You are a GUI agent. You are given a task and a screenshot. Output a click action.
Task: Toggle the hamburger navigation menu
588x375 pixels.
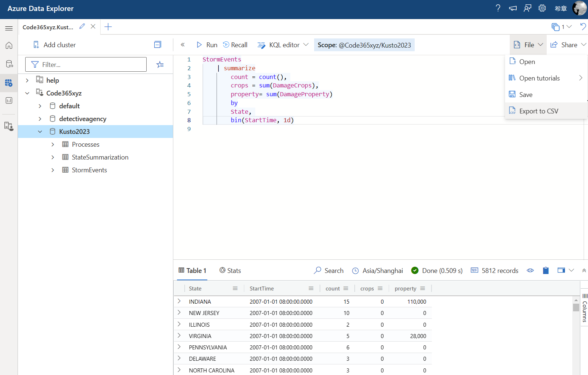(9, 28)
